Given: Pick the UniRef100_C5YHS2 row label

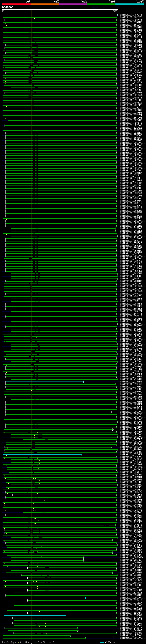Looking at the screenshot, I should click(131, 90).
